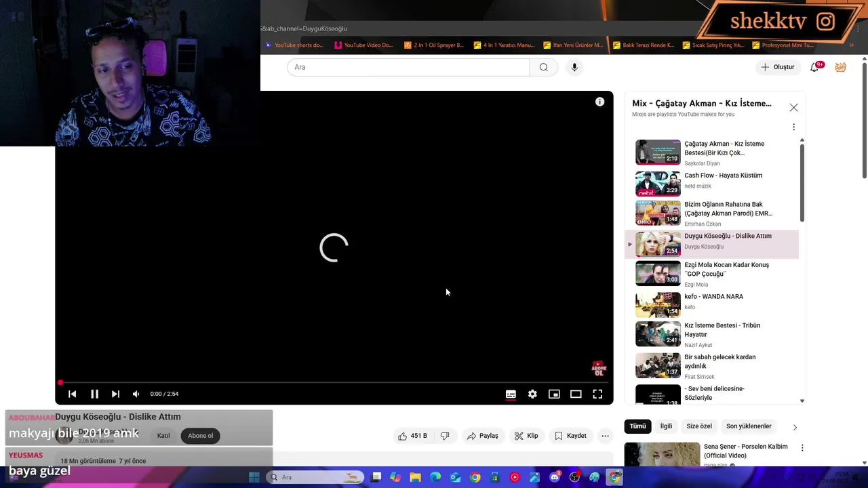The image size is (868, 488).
Task: Play Sev beni delicesine playlist item
Action: [x=711, y=394]
